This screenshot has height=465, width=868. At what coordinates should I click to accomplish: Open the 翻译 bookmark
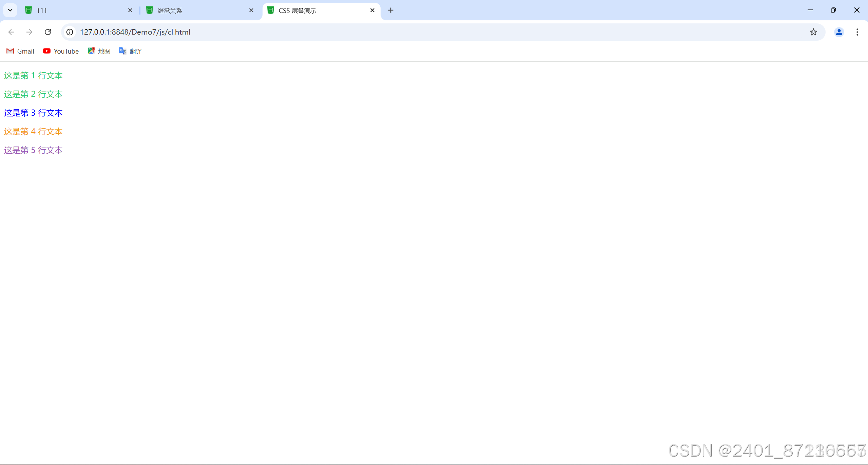point(131,51)
